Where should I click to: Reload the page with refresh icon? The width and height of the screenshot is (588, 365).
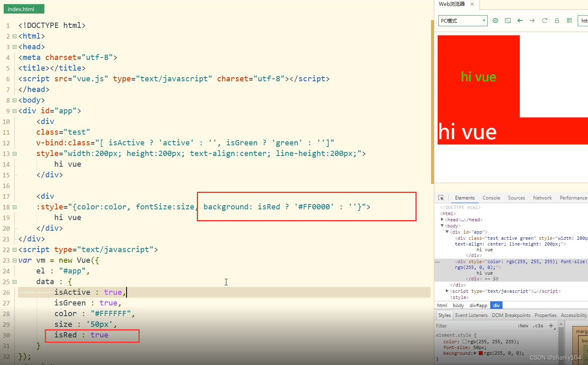pyautogui.click(x=544, y=21)
